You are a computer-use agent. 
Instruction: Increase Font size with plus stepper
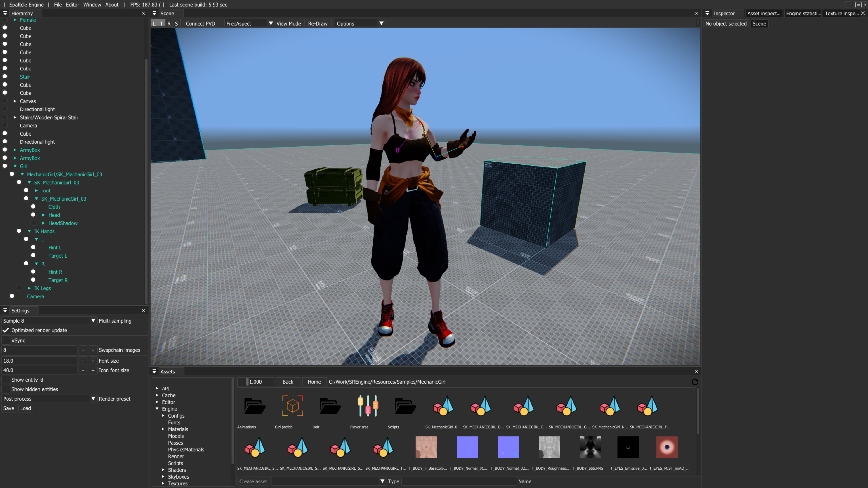pos(93,361)
